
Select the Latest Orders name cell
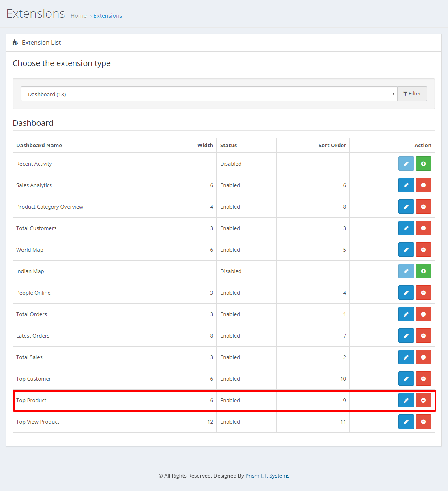[x=91, y=336]
